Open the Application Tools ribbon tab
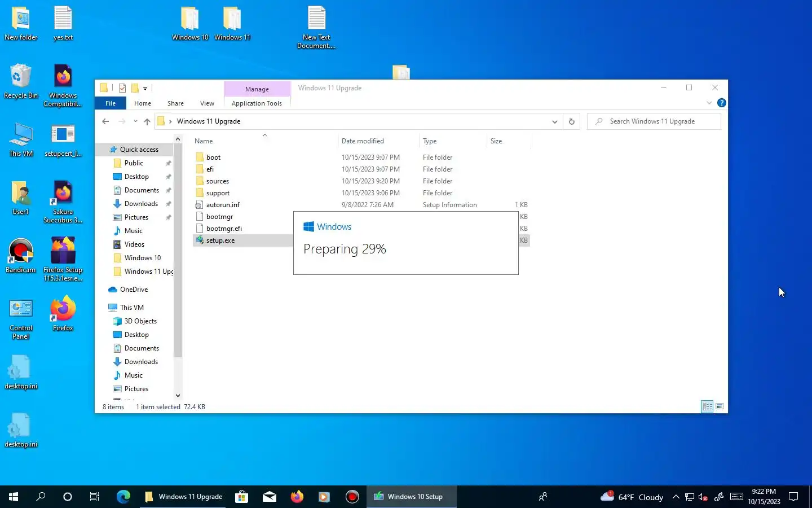Image resolution: width=812 pixels, height=508 pixels. tap(257, 103)
